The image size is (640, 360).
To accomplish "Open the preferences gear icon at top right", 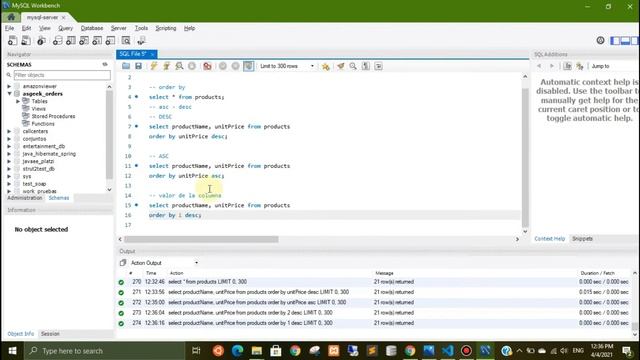I will 600,40.
